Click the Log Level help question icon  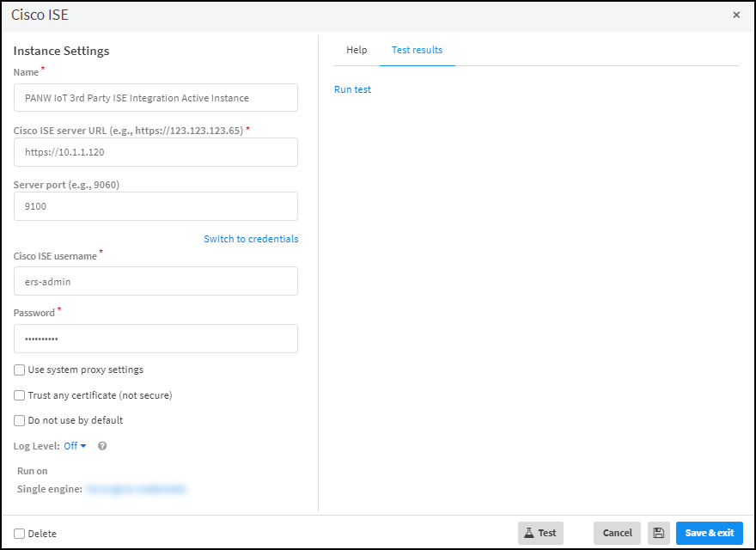[x=102, y=446]
